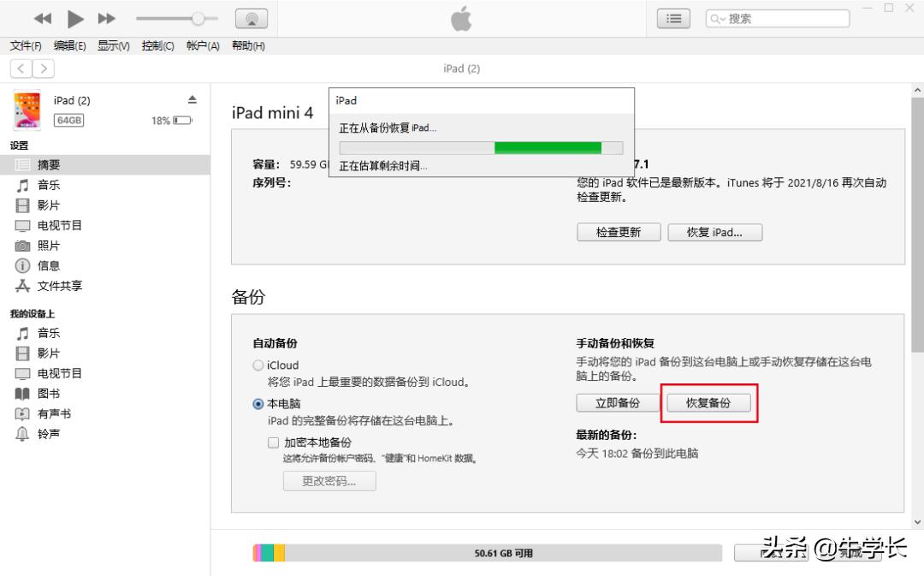
Task: Enable 加密本地备份 checkbox
Action: (273, 442)
